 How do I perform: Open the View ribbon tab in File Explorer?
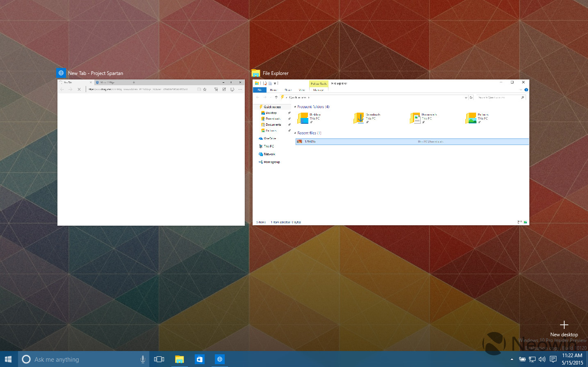point(302,90)
